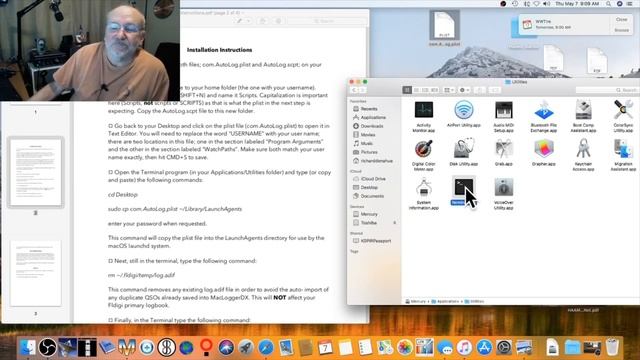Screen dimensions: 640x360
Task: Open Finder action gear menu
Action: click(464, 90)
